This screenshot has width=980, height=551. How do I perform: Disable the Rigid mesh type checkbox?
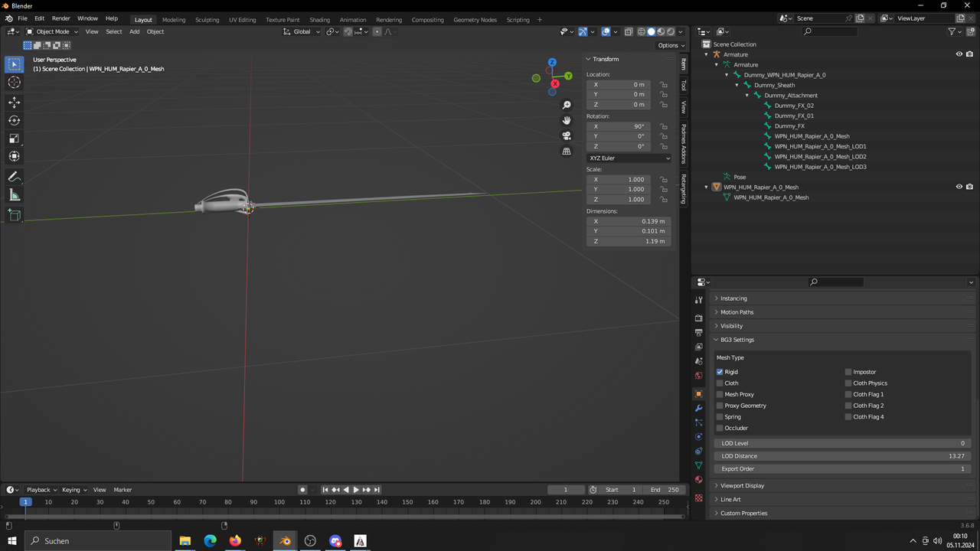point(720,371)
